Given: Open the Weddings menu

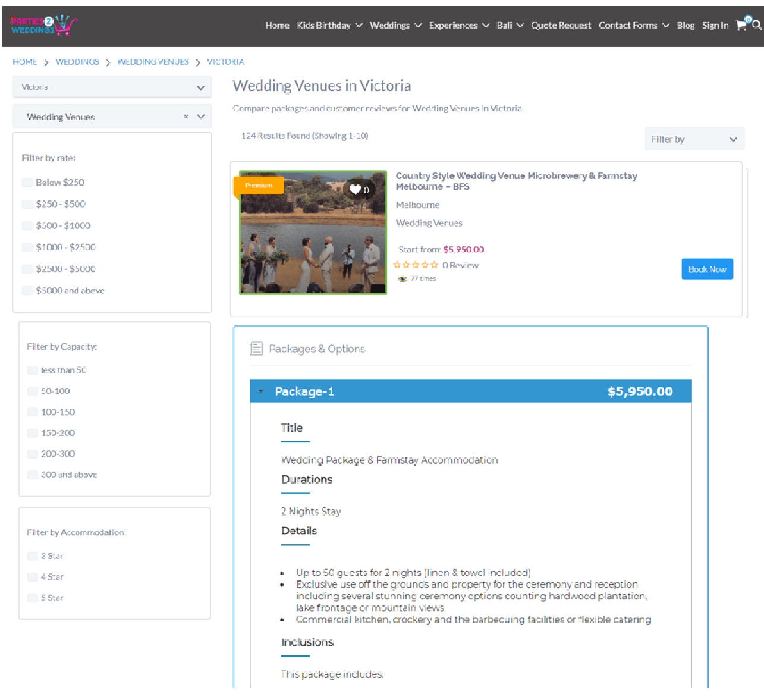Looking at the screenshot, I should click(x=395, y=25).
